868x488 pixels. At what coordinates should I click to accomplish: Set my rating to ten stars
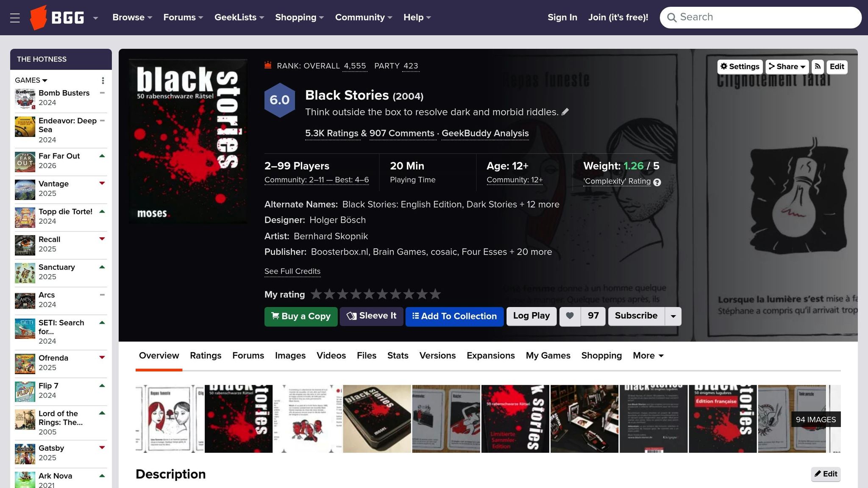435,294
